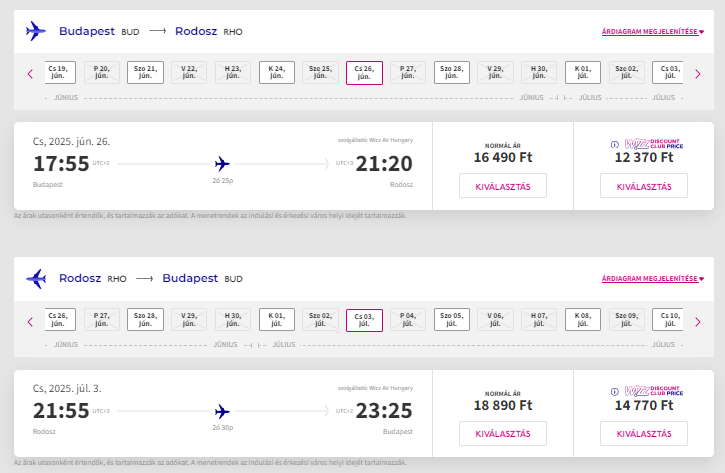Expand Árdiagram megjelenítése for the outbound flight
Screen dimensions: 725x473
(x=652, y=31)
